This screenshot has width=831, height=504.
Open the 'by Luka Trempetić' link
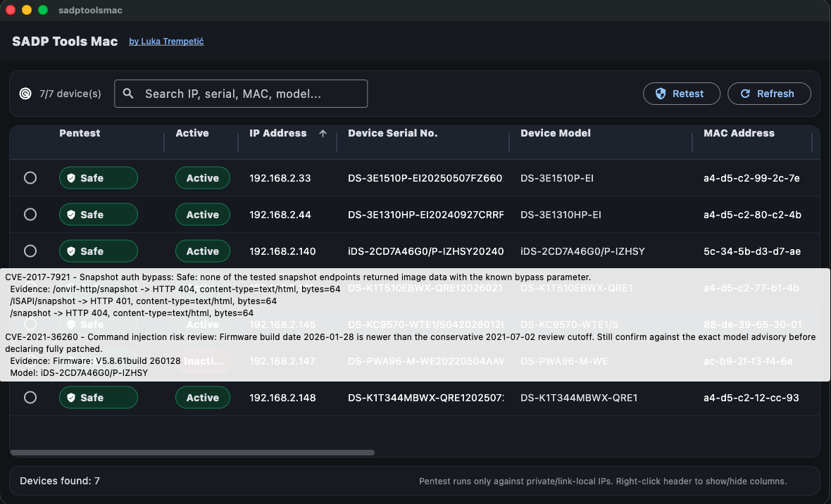(x=166, y=42)
